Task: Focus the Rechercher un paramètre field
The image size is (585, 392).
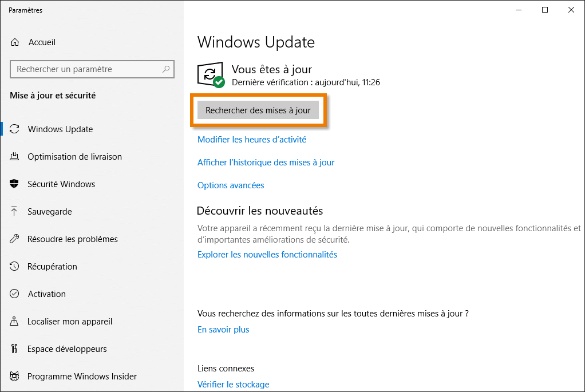Action: pos(86,69)
